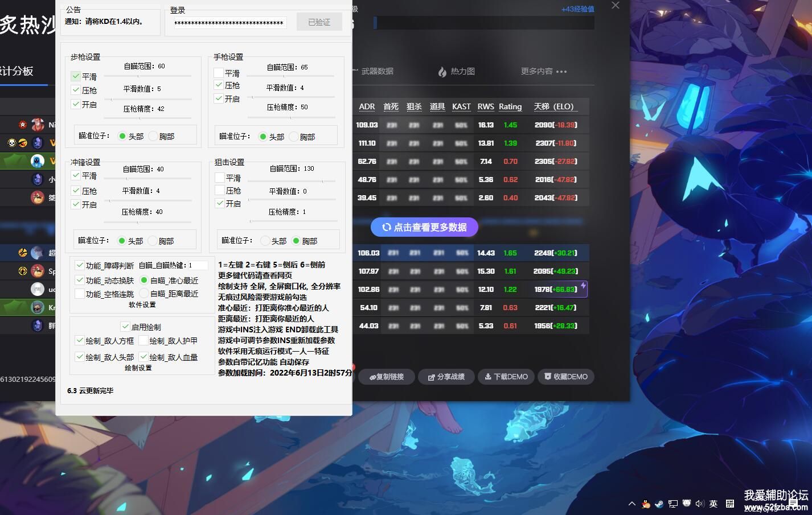
Task: Click the notification center icon in the taskbar
Action: pos(793,504)
